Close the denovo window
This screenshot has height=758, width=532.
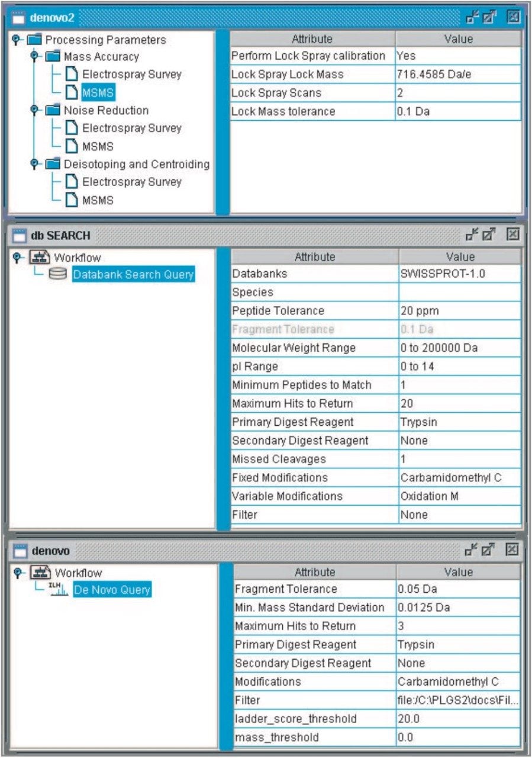[x=513, y=550]
